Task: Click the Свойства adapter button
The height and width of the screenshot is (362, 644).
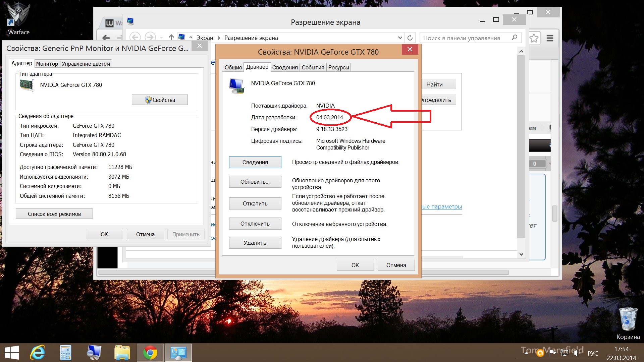Action: click(x=160, y=100)
